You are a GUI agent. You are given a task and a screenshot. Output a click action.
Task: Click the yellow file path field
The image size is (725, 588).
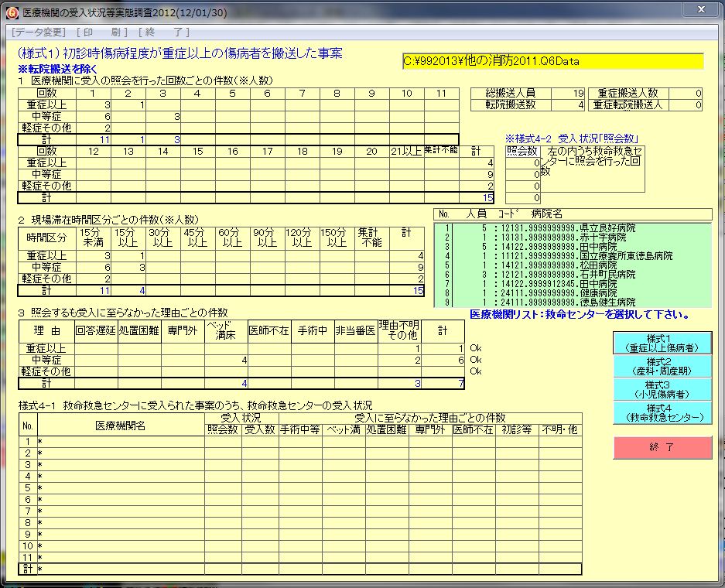coord(552,61)
